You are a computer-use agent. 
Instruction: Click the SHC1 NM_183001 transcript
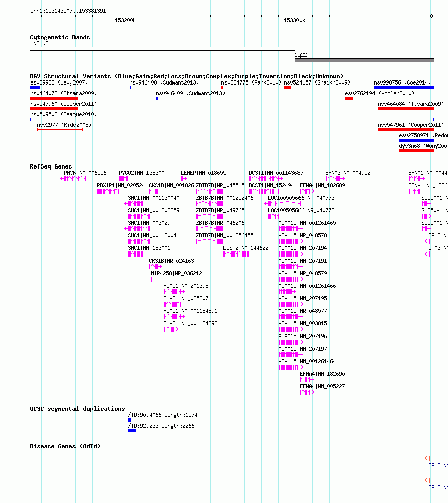[x=134, y=254]
